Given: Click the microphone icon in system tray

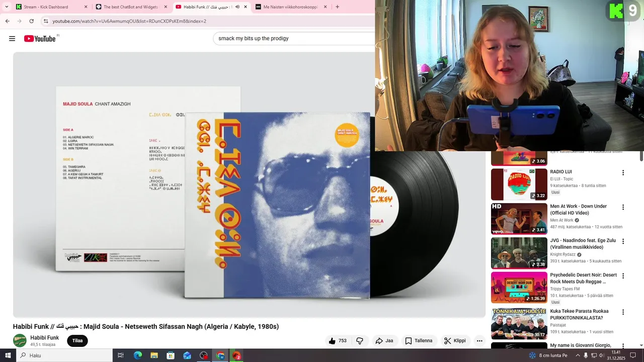Looking at the screenshot, I should pos(586,355).
